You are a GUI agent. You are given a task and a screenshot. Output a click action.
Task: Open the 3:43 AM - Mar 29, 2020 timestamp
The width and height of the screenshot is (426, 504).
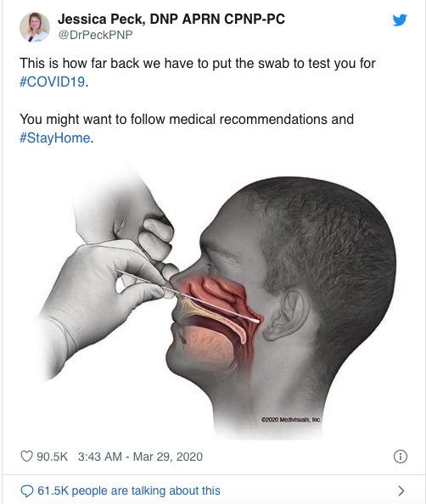pos(140,456)
